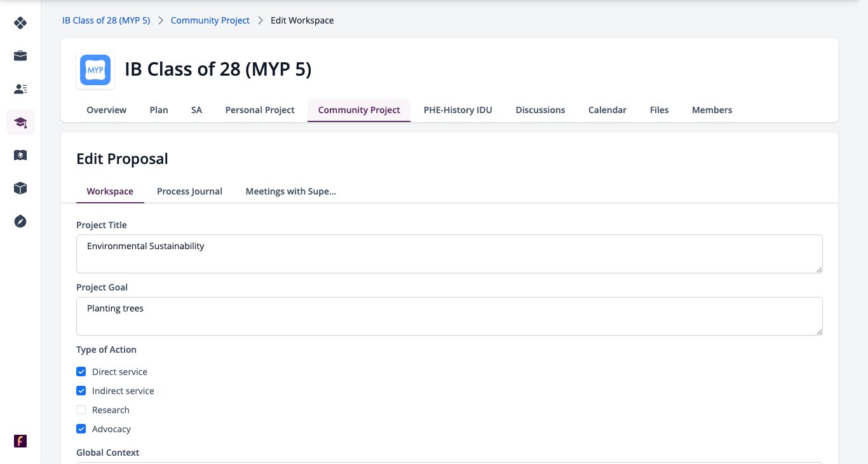Click the Project Goal text area
This screenshot has height=464, width=868.
click(x=449, y=317)
